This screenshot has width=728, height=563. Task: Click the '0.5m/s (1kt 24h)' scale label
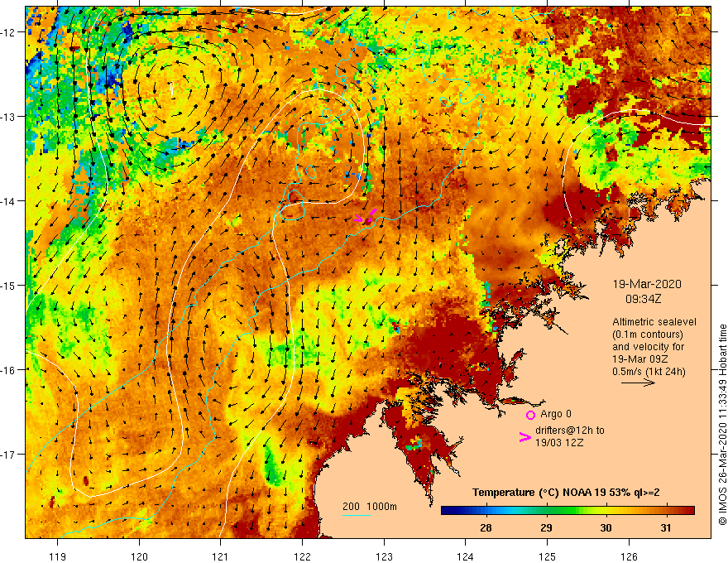point(649,372)
